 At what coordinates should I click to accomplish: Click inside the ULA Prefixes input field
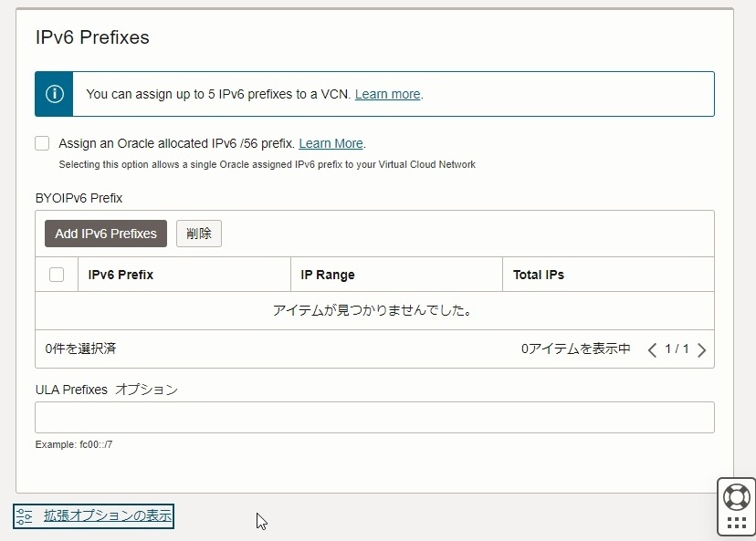[x=374, y=417]
